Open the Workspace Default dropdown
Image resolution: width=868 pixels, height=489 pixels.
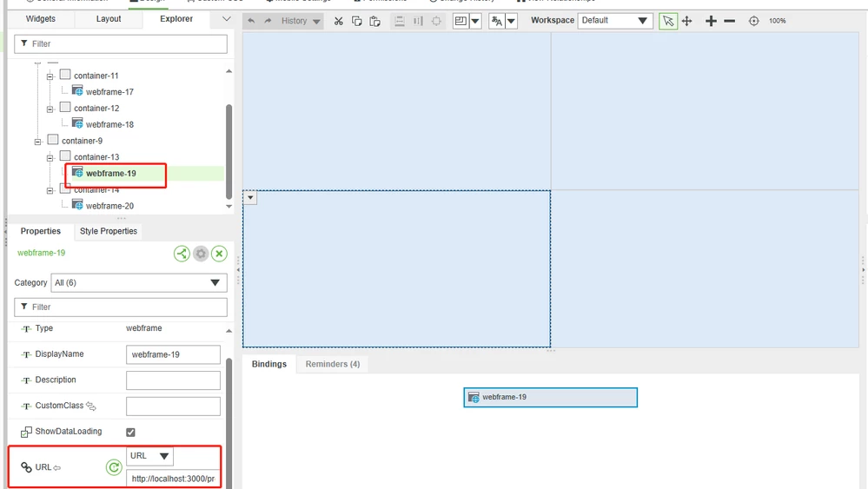tap(615, 21)
